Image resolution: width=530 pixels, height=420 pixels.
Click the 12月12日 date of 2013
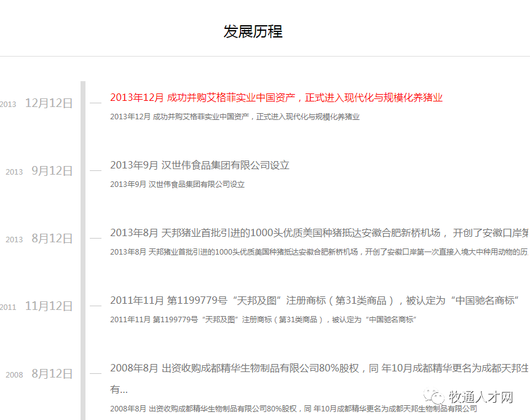pos(49,103)
